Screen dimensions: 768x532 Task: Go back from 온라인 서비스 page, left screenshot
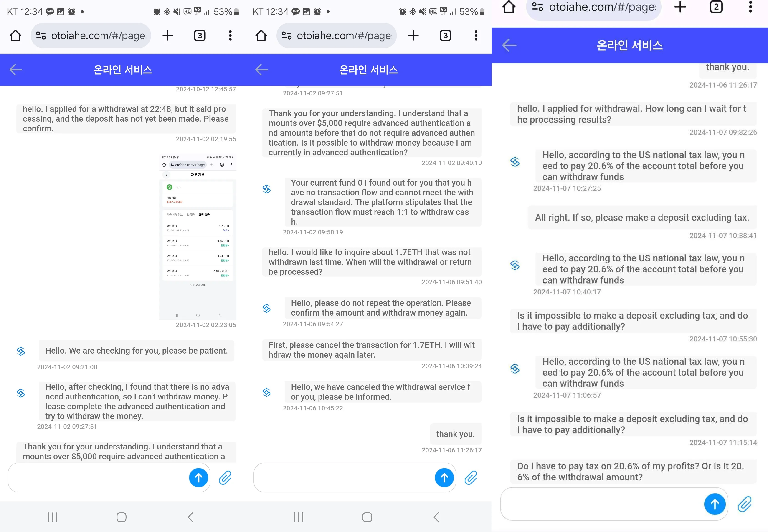coord(16,70)
